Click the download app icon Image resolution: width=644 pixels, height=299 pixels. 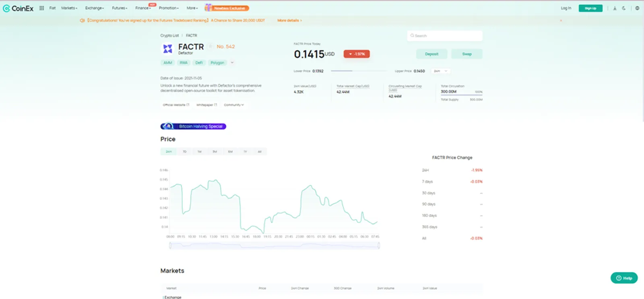615,8
